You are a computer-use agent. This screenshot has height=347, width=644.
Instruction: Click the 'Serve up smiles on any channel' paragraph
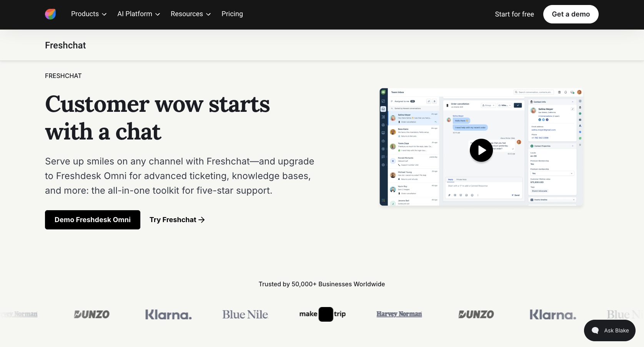(x=180, y=176)
